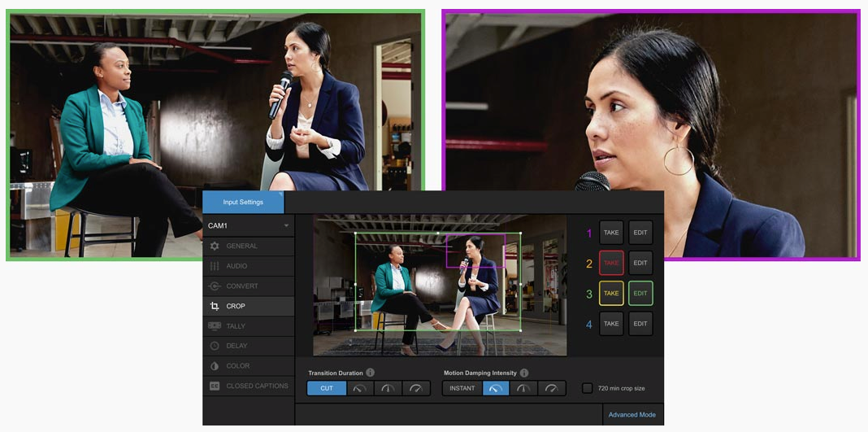Click the purple preset number 1
The image size is (868, 432).
coord(589,233)
